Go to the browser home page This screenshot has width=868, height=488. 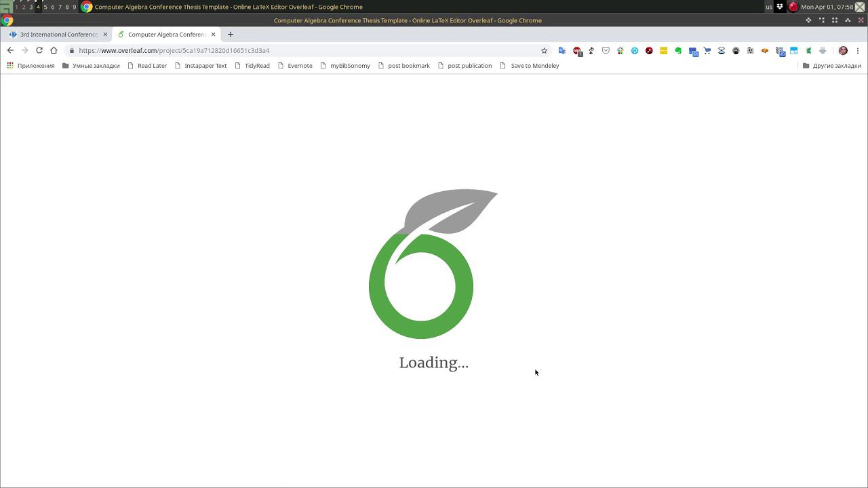point(54,50)
